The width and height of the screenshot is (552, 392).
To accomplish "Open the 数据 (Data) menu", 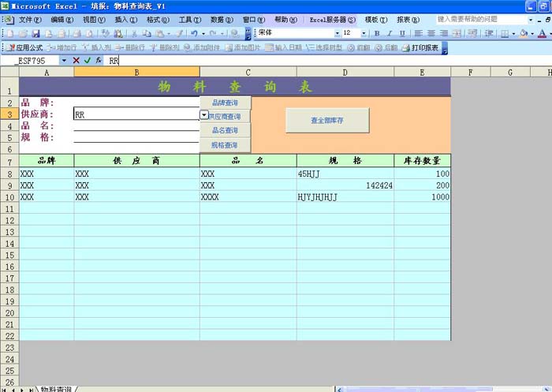I will [x=222, y=18].
